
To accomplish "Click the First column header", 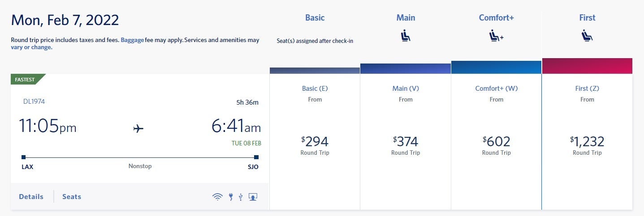I will [x=587, y=18].
